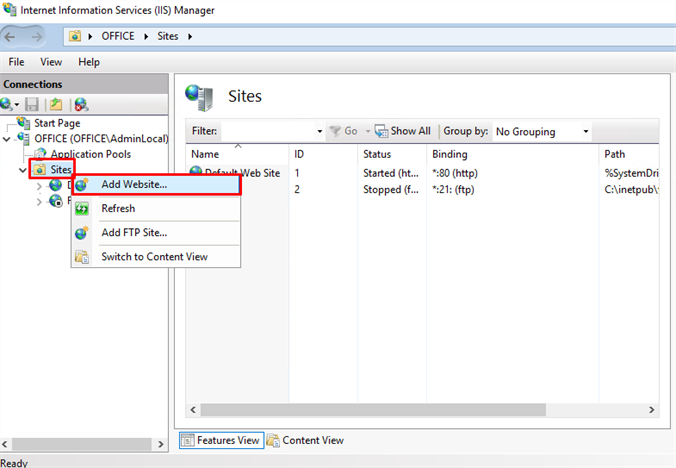Click the Switch to Content View icon
Screen dimensions: 676x468
[82, 257]
